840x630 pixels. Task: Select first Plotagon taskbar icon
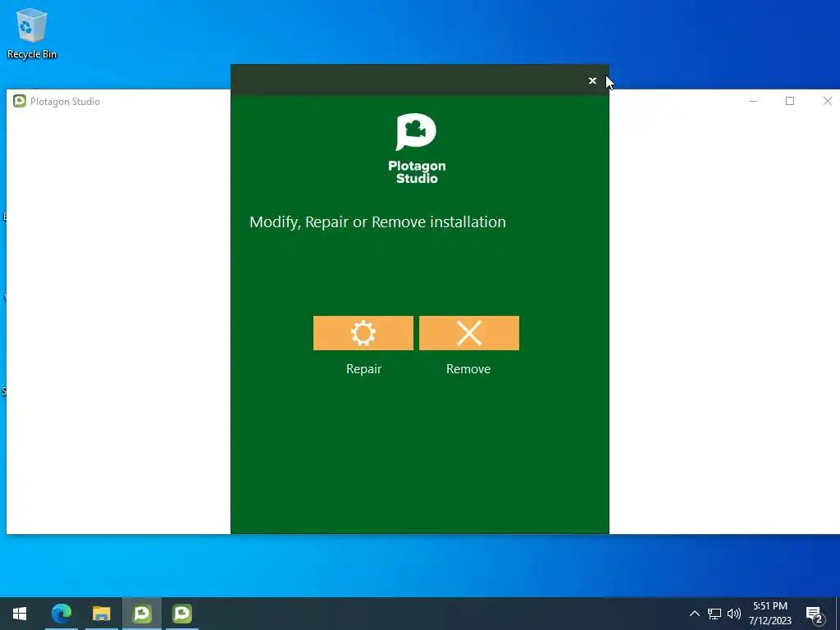[x=142, y=614]
